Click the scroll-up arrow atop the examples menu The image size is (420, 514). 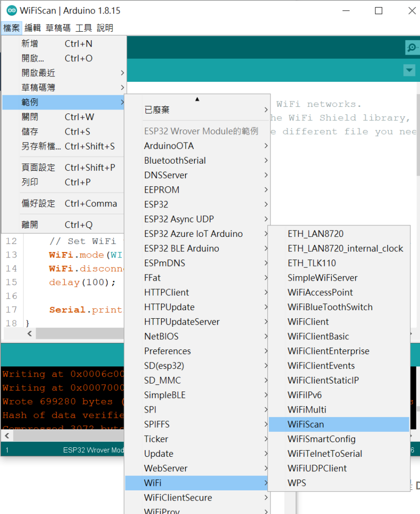pos(197,99)
